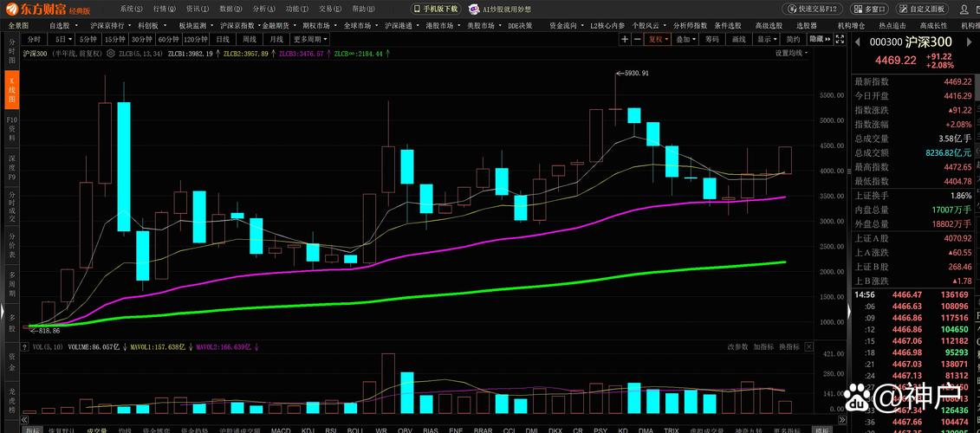The width and height of the screenshot is (980, 433).
Task: Click 东方财富 logo
Action: point(49,9)
